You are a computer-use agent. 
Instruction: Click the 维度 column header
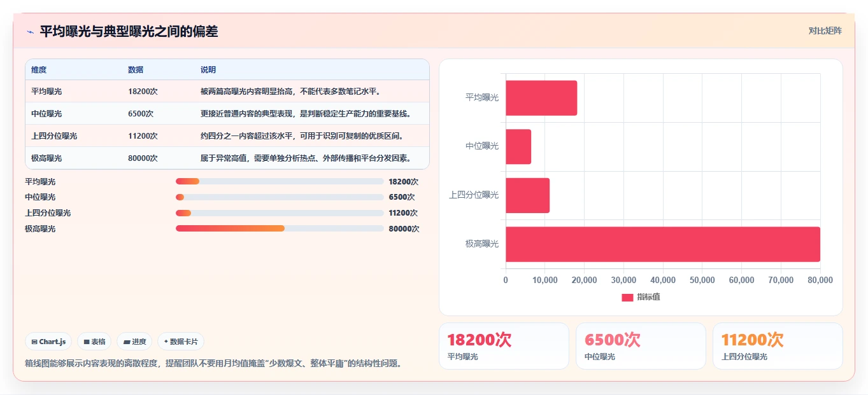39,70
